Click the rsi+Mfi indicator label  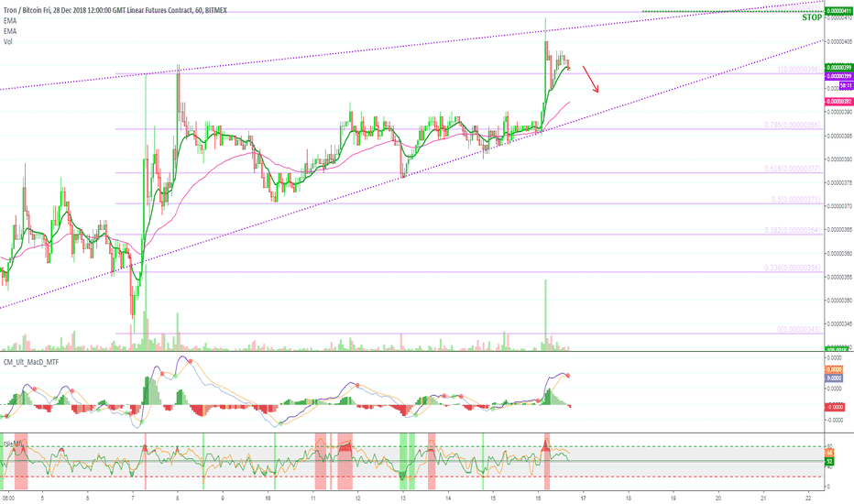pos(14,444)
